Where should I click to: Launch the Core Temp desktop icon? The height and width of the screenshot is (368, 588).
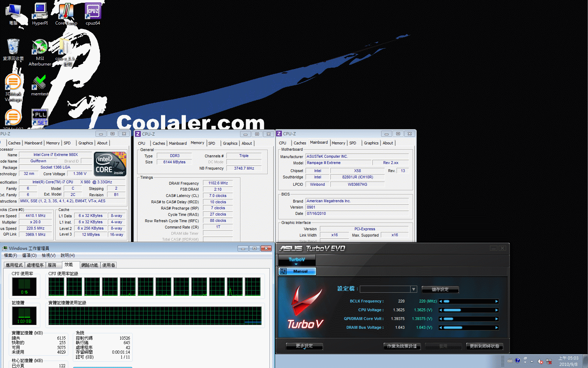pos(66,14)
